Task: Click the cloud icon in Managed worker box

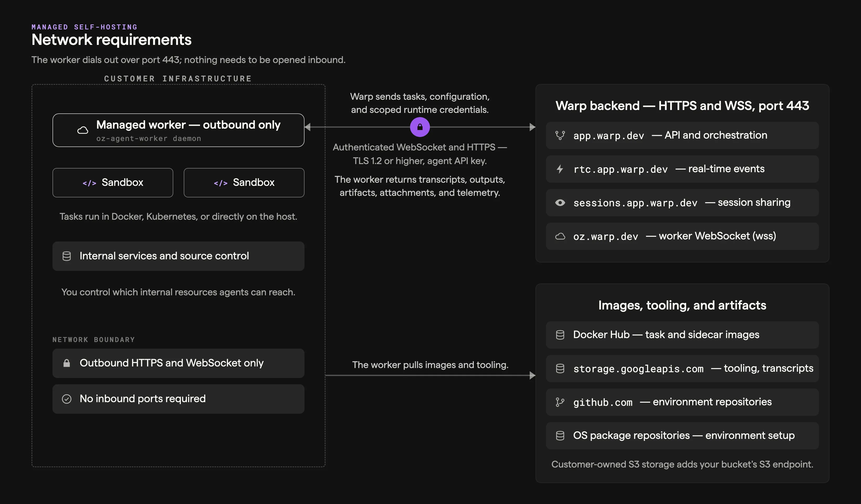Action: pyautogui.click(x=83, y=130)
